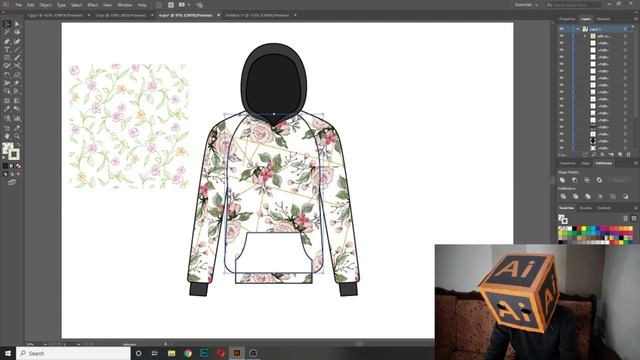Select the Gradient tool
This screenshot has width=640, height=360.
(17, 100)
